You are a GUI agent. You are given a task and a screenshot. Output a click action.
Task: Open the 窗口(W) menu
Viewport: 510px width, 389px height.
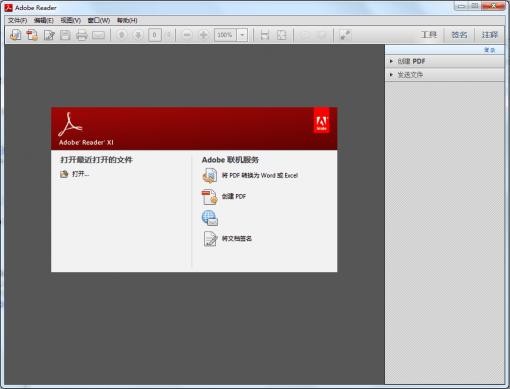[x=99, y=21]
